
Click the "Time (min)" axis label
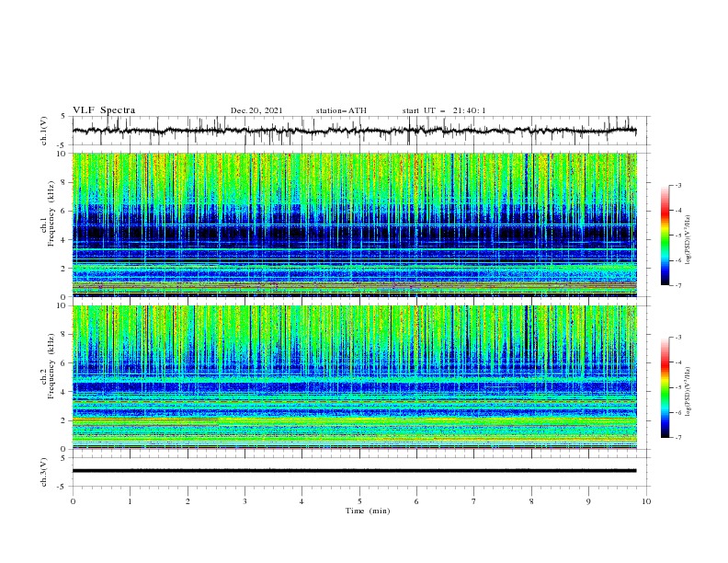(x=368, y=511)
